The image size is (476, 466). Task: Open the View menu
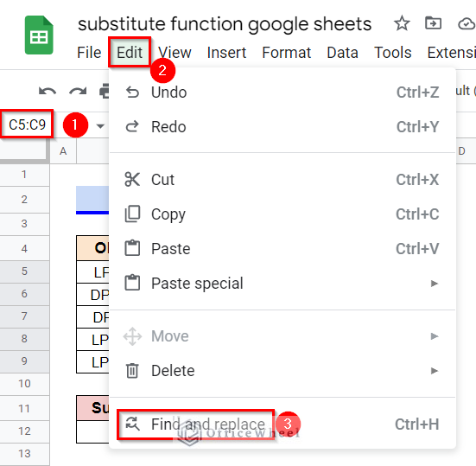[x=175, y=53]
